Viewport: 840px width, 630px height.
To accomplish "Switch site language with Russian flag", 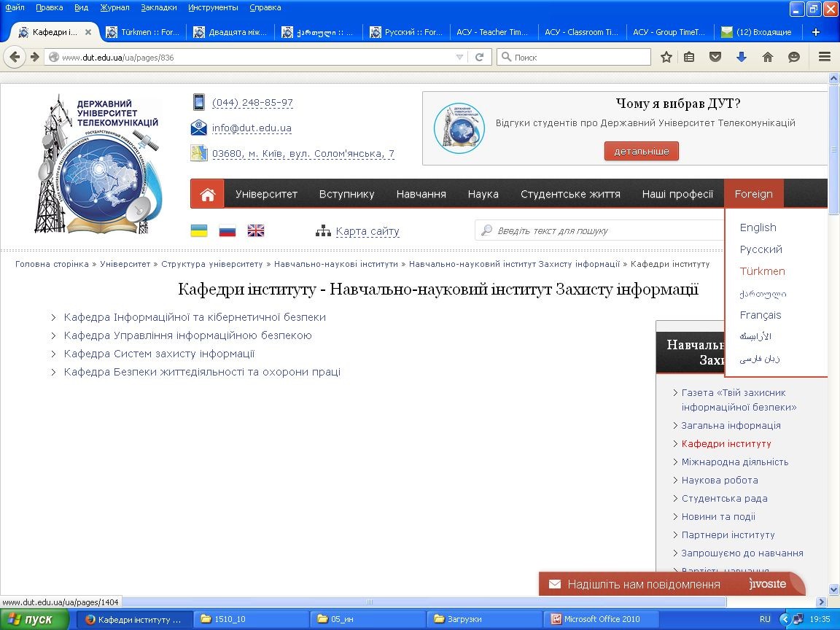I will 227,231.
